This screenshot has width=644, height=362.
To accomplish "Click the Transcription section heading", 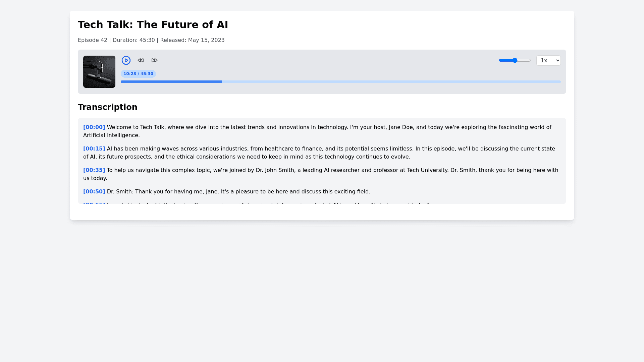I will point(107,107).
